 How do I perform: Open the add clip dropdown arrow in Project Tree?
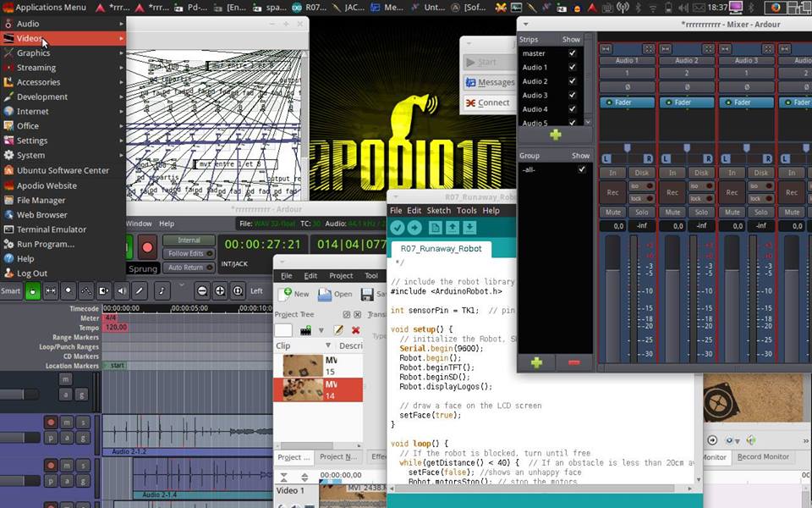click(320, 330)
